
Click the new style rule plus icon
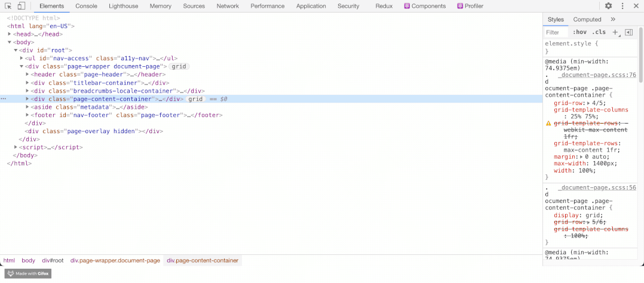click(615, 32)
